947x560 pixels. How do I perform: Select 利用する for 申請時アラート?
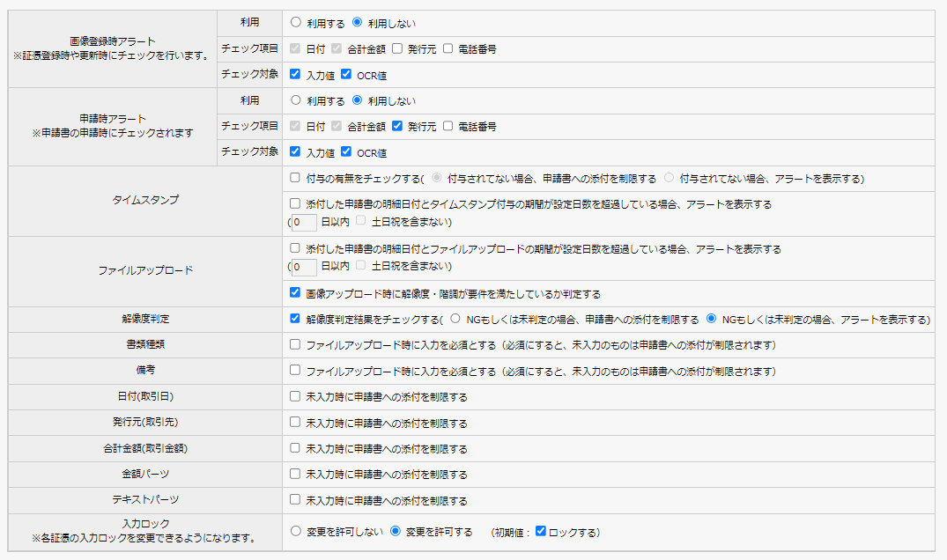click(x=296, y=100)
